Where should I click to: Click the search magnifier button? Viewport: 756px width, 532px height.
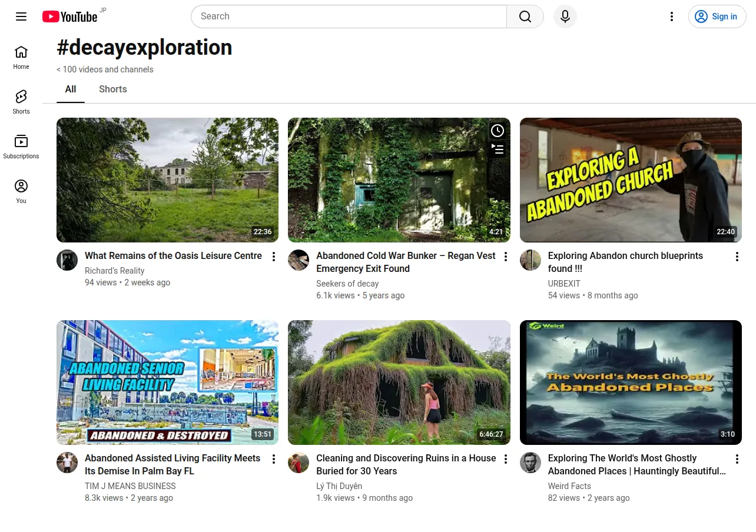[525, 16]
